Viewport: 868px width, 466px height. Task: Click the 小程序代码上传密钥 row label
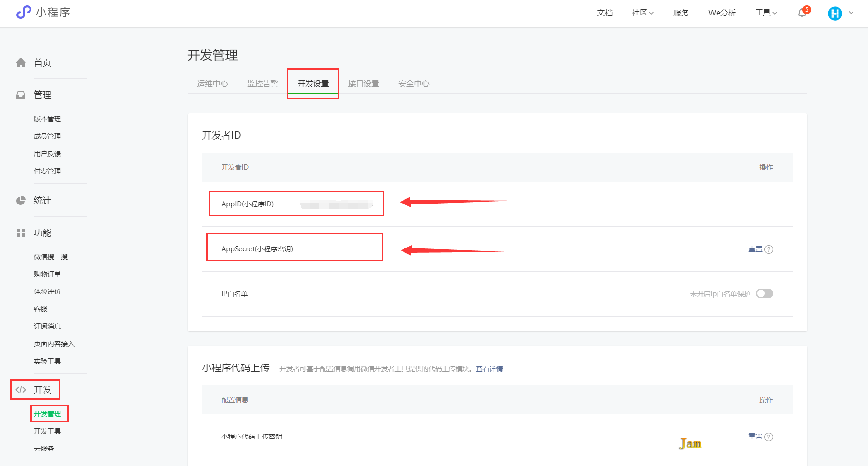(x=252, y=437)
